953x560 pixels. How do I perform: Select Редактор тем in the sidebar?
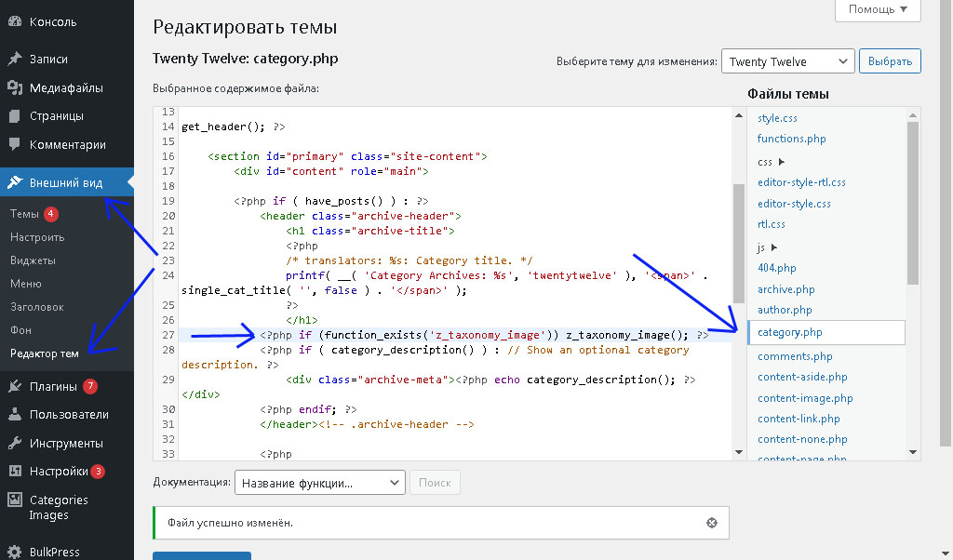point(44,353)
